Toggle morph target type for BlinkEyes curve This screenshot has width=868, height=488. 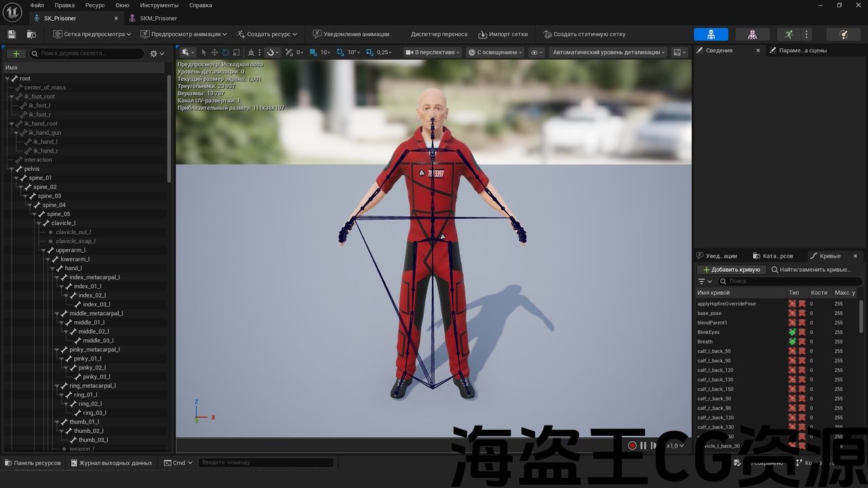click(792, 332)
